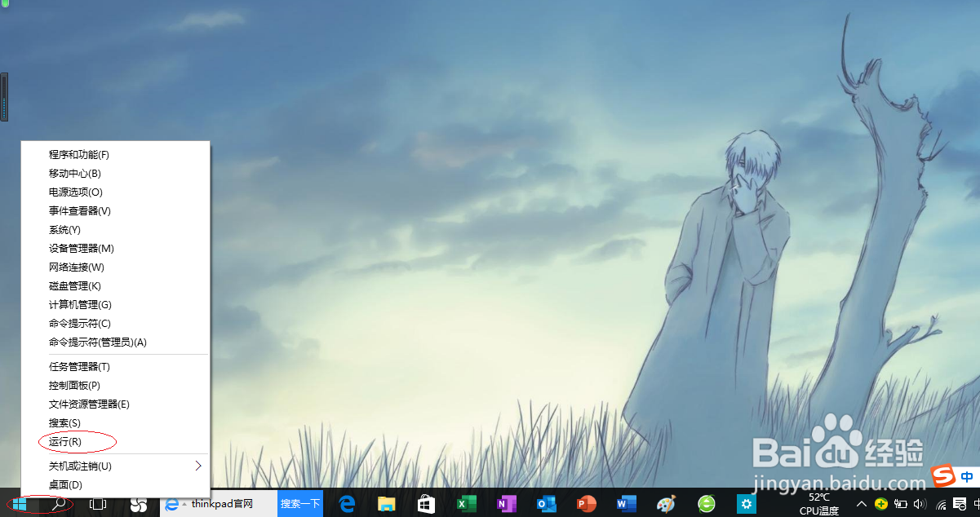Select 网络连接(W)
The image size is (980, 517).
point(115,267)
